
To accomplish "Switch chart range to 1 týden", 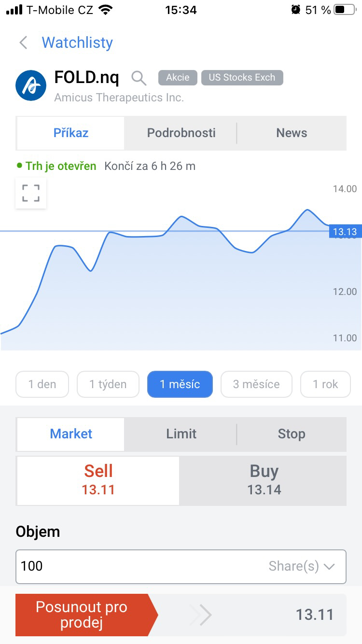I will pyautogui.click(x=108, y=384).
